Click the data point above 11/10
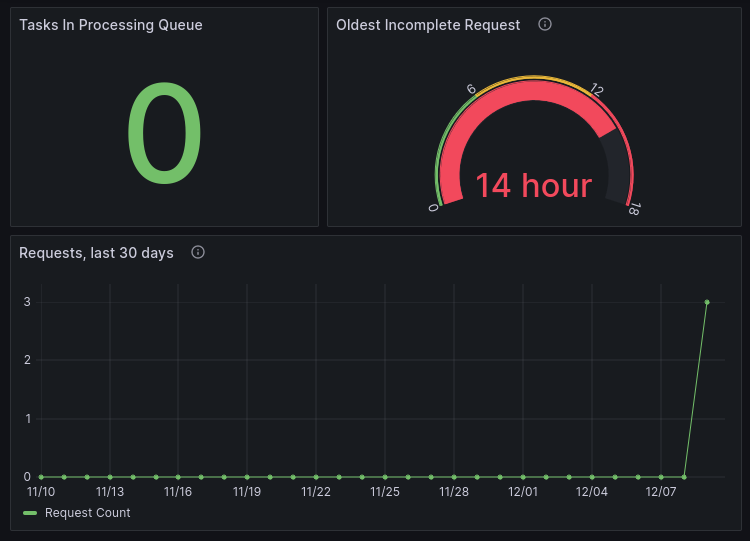This screenshot has width=750, height=541. tap(41, 477)
